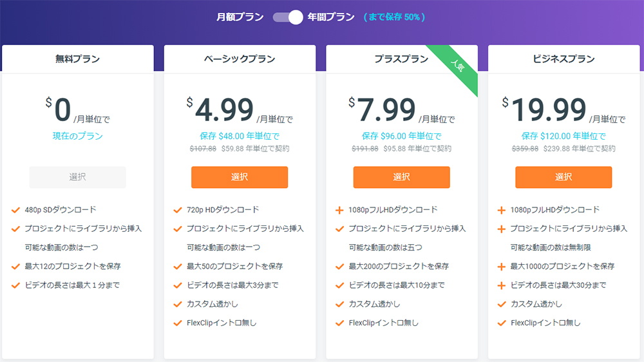This screenshot has width=644, height=362.
Task: Click the 現在のプラン link
Action: (77, 136)
